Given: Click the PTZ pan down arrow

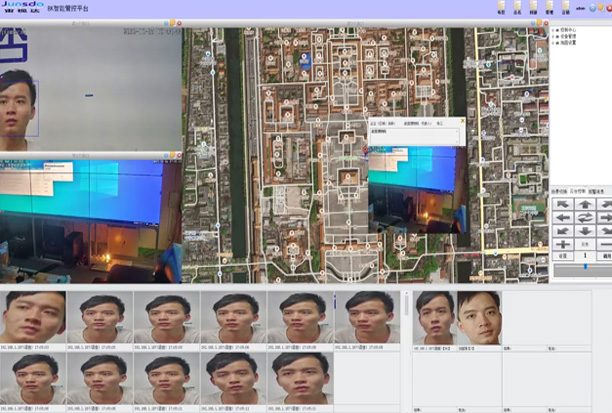Looking at the screenshot, I should click(x=584, y=230).
